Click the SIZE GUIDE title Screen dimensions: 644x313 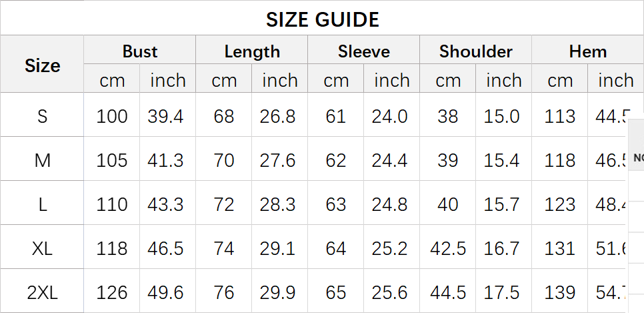click(322, 19)
